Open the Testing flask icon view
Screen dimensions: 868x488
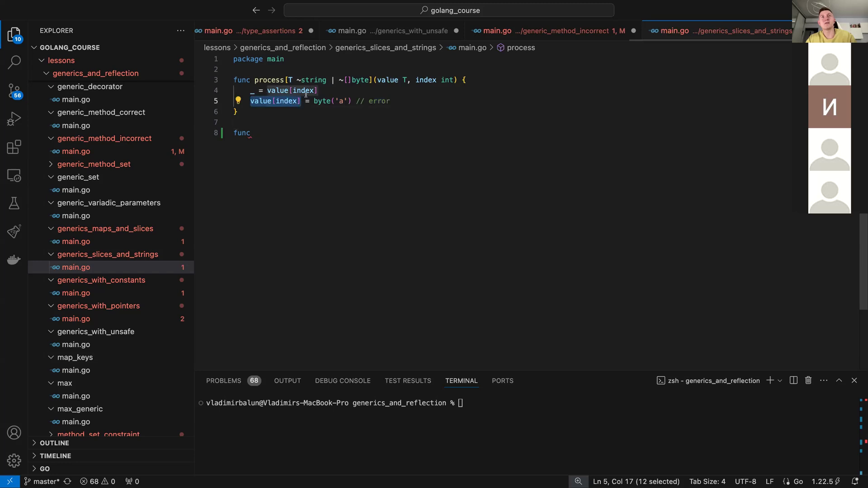click(14, 203)
